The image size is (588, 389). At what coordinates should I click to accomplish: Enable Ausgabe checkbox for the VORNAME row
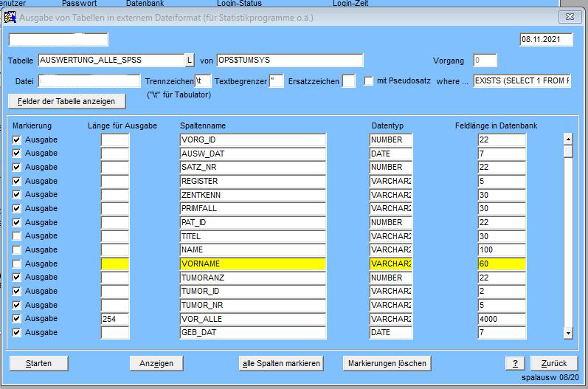coord(17,264)
